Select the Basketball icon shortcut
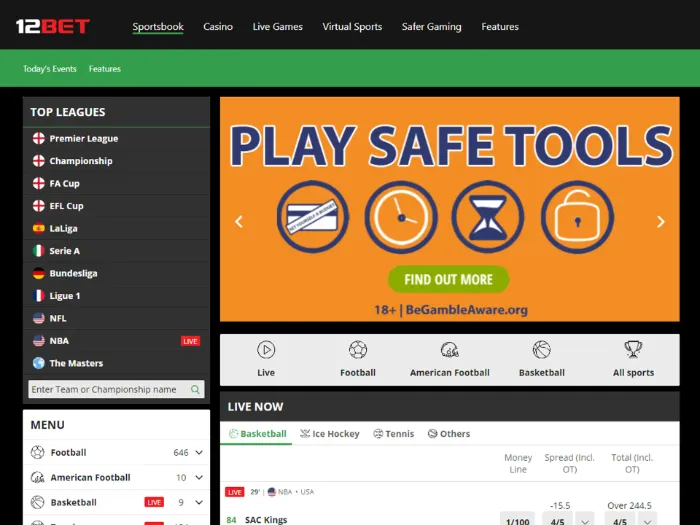 pyautogui.click(x=542, y=350)
